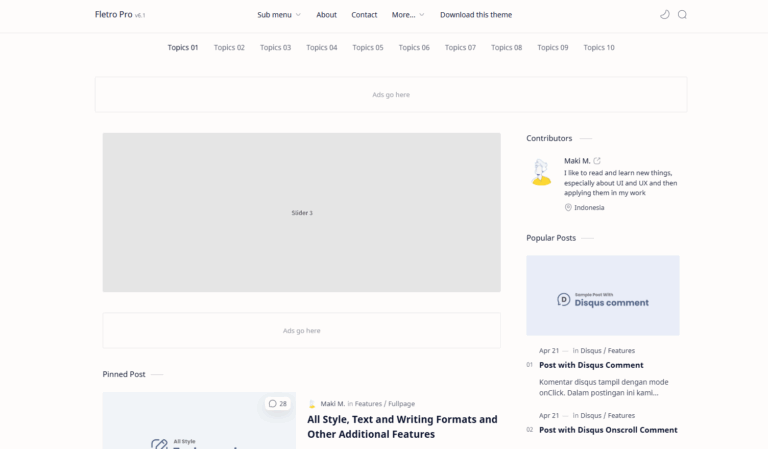The height and width of the screenshot is (449, 768).
Task: Select the Topics 01 tab
Action: (x=183, y=48)
